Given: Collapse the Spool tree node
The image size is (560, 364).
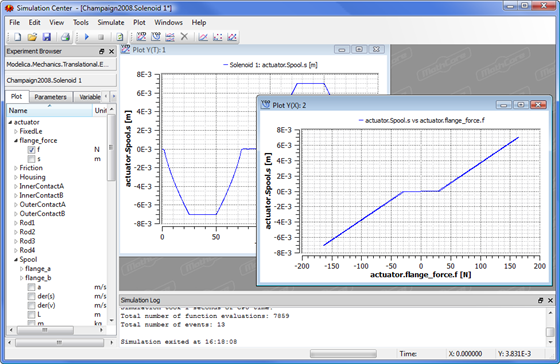Looking at the screenshot, I should click(x=16, y=259).
